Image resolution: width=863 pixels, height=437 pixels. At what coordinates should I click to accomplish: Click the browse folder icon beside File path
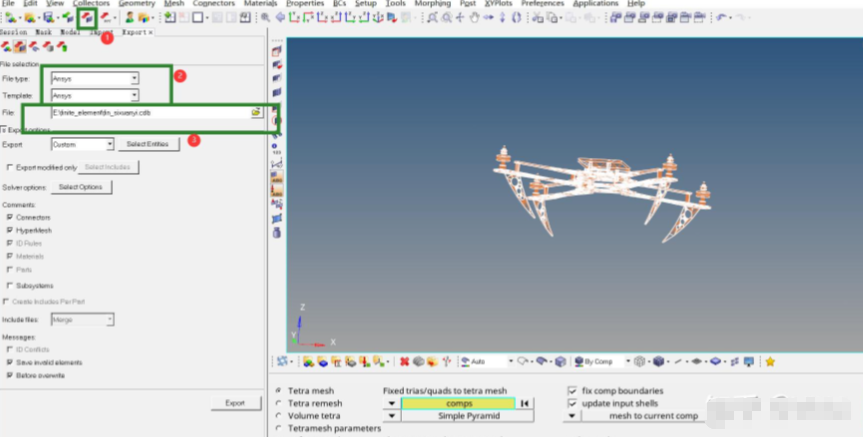pos(256,113)
